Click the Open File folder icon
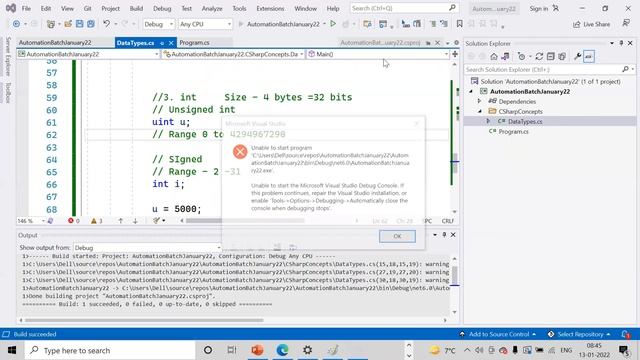 click(68, 24)
